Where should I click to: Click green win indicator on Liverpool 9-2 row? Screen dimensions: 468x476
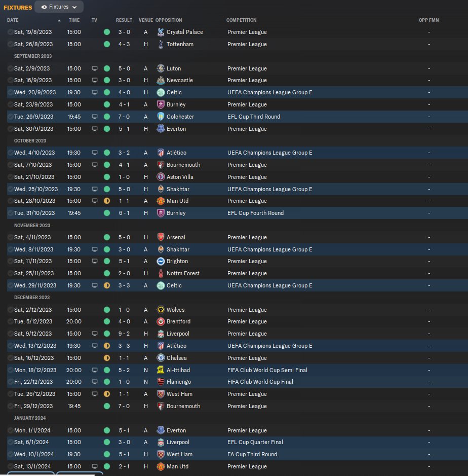[x=107, y=334]
